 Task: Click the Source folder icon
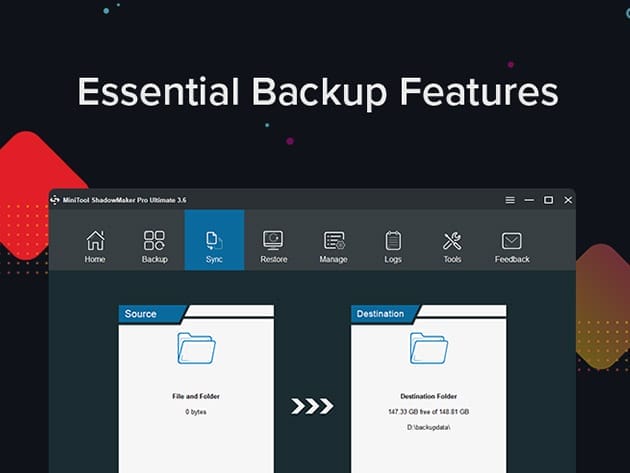pos(196,349)
